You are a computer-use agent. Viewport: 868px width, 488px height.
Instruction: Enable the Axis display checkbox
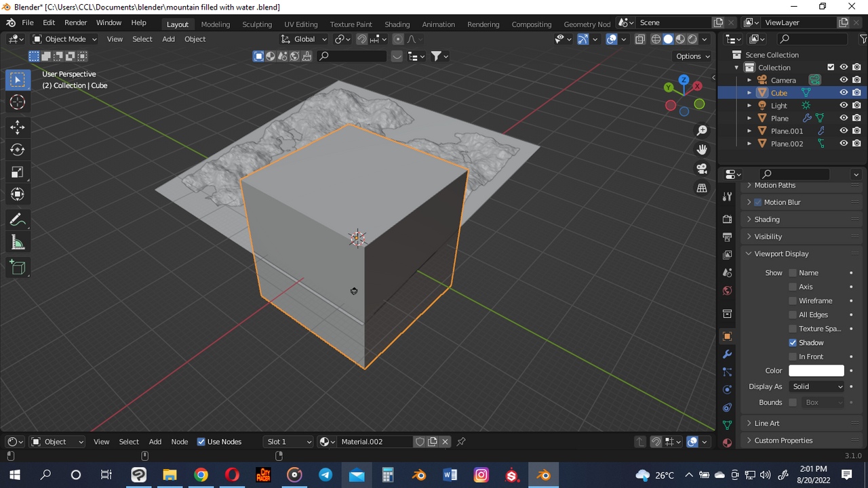(793, 287)
